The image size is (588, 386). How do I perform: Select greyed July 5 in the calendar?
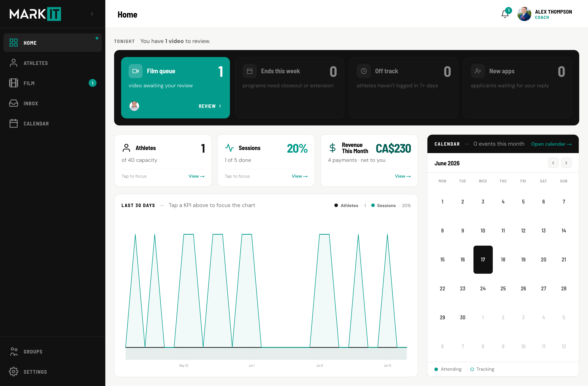564,317
